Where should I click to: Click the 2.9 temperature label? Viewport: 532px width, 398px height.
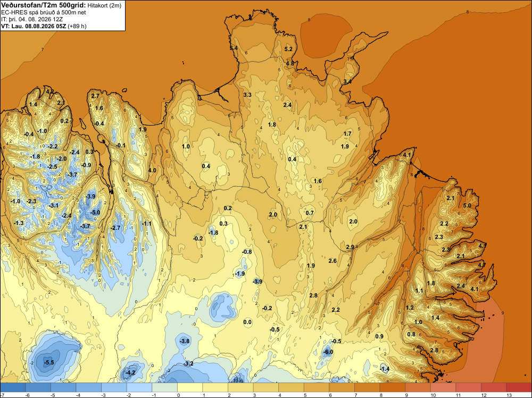point(350,247)
